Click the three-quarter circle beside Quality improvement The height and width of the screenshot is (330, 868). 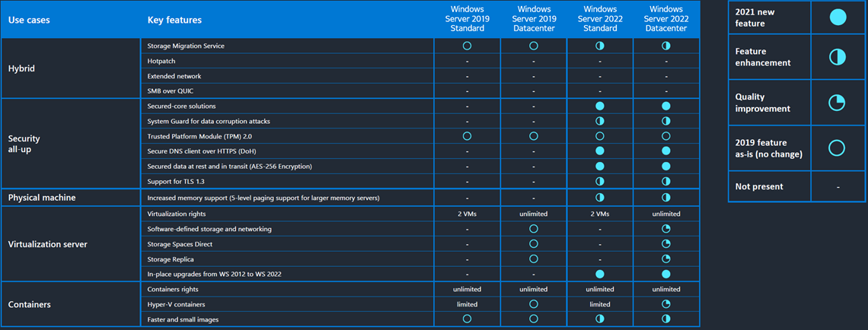point(838,103)
